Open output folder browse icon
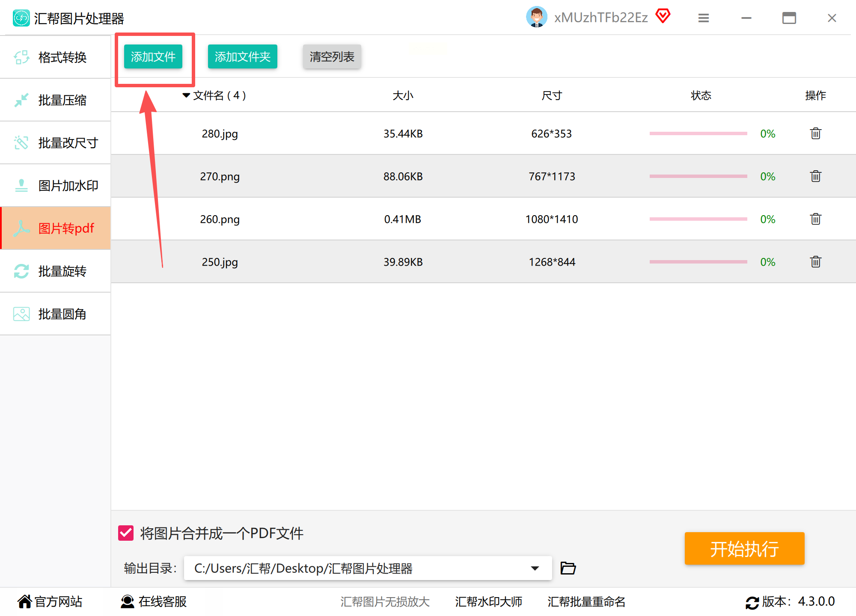856x616 pixels. 568,568
